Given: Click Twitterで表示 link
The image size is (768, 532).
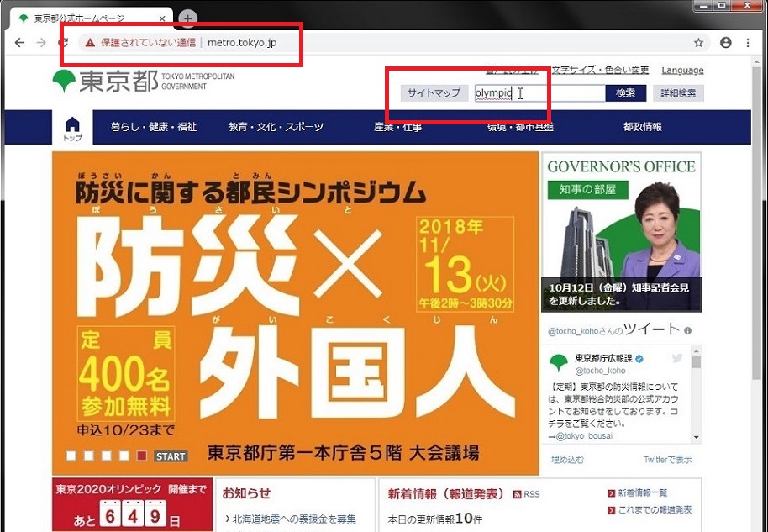Looking at the screenshot, I should point(668,460).
